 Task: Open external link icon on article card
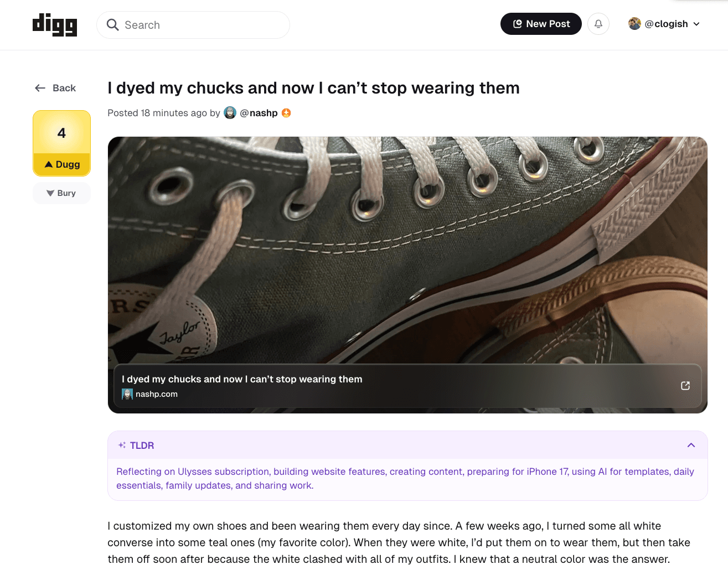tap(685, 386)
